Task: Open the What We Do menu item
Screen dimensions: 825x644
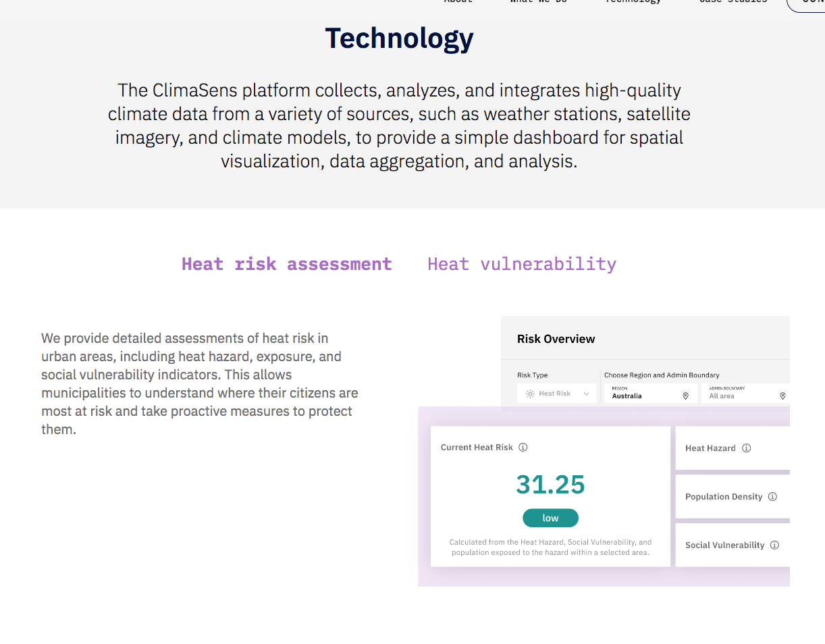Action: pyautogui.click(x=538, y=2)
